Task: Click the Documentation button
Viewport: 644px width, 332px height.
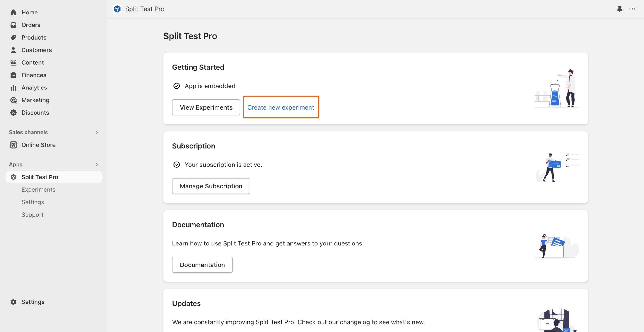Action: click(202, 265)
